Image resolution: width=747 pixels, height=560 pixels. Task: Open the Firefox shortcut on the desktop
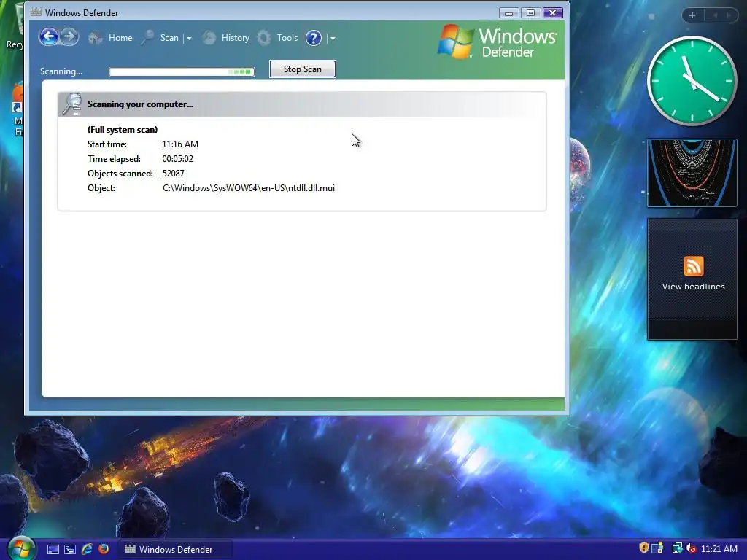pos(18,109)
